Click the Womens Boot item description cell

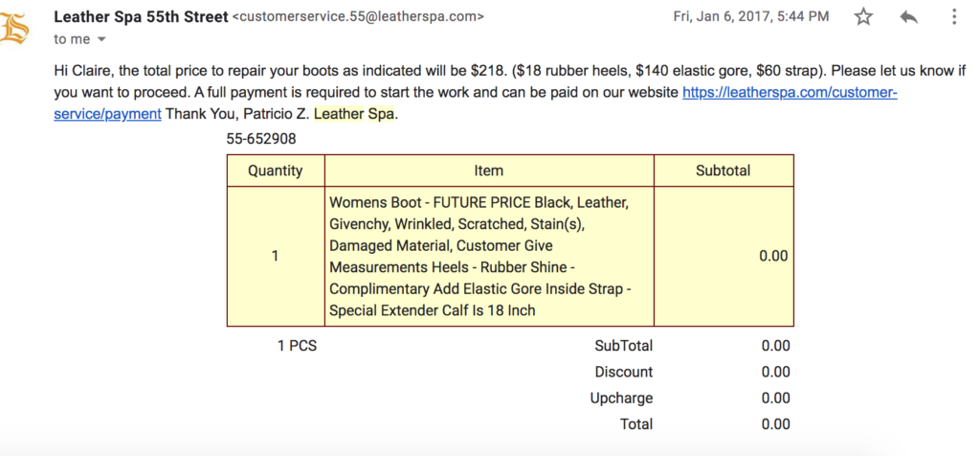489,257
